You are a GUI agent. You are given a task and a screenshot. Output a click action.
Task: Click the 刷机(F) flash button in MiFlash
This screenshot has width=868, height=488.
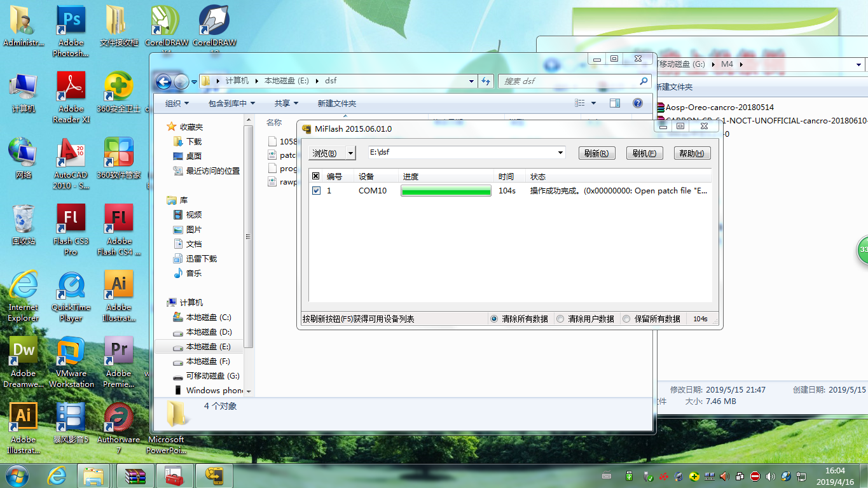(x=644, y=153)
